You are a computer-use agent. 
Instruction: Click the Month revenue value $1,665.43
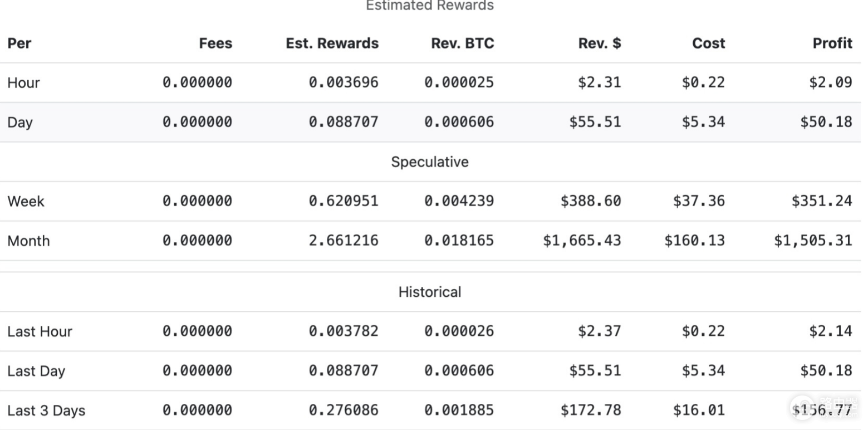point(582,241)
